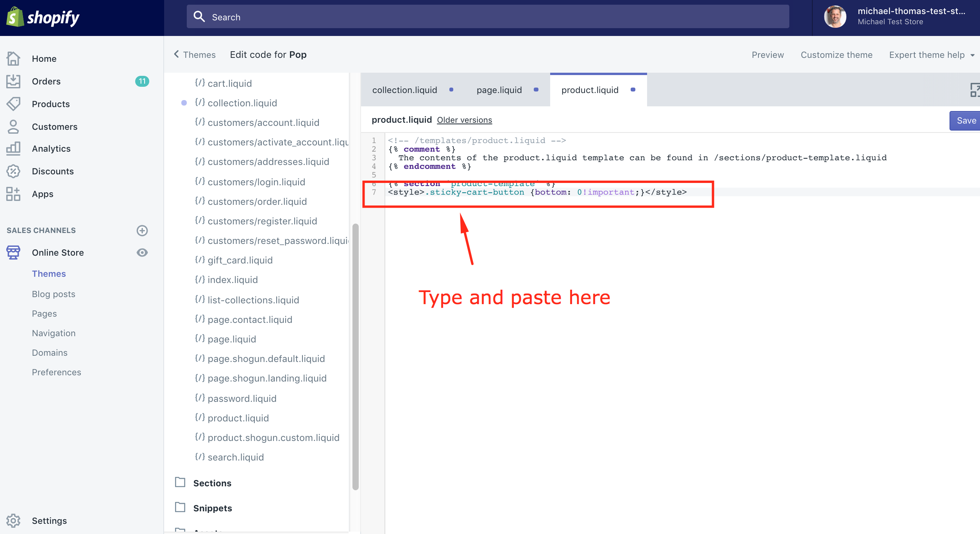
Task: Open the Settings gear icon
Action: click(13, 521)
